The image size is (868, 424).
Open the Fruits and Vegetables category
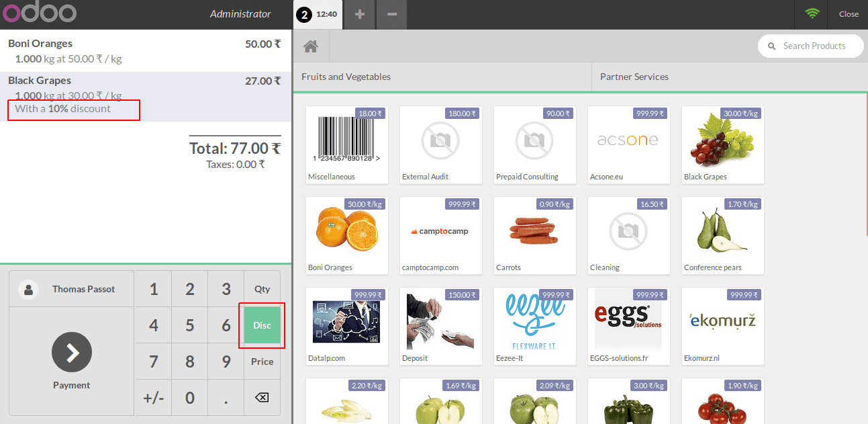point(442,77)
